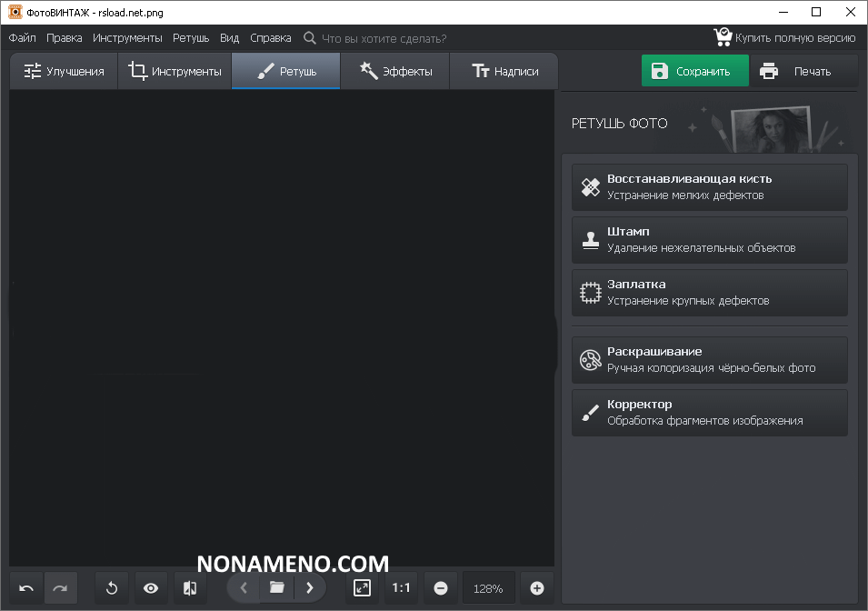
Task: Go to next photo arrow
Action: pyautogui.click(x=310, y=587)
